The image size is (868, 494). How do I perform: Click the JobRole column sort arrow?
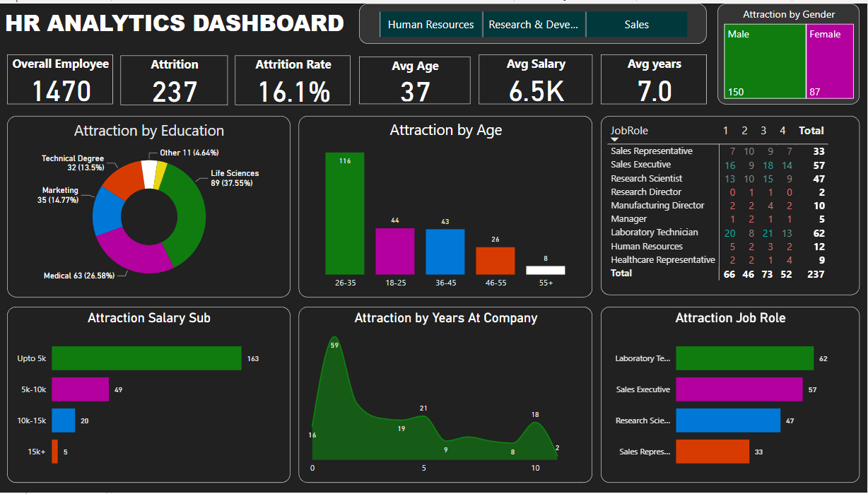[615, 141]
